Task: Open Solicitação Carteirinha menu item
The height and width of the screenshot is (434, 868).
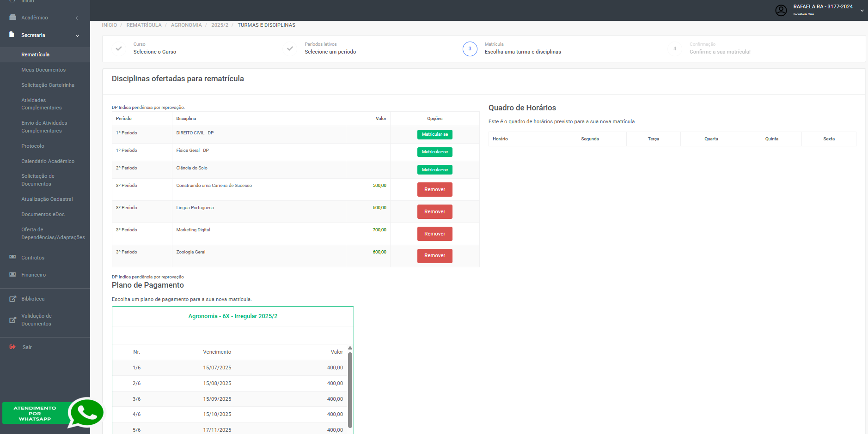Action: pos(48,85)
